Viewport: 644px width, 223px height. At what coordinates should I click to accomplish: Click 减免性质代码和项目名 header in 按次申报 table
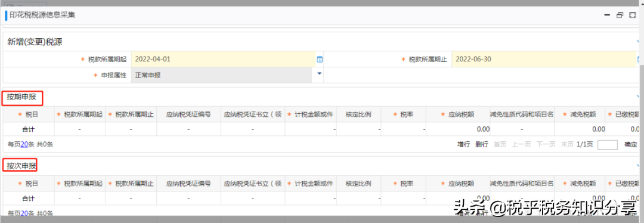(x=522, y=184)
